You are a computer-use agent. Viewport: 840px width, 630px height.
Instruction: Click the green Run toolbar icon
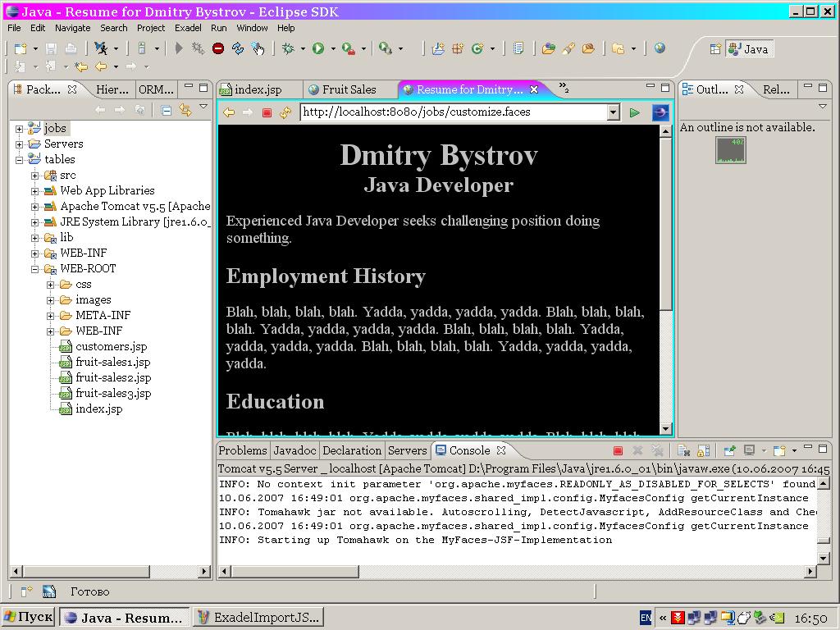(318, 48)
